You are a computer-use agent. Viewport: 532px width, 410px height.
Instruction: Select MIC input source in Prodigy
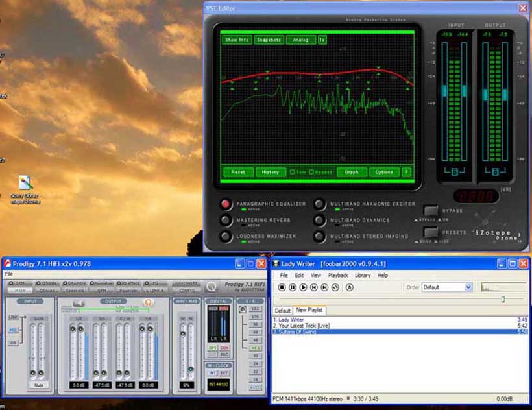pyautogui.click(x=13, y=330)
